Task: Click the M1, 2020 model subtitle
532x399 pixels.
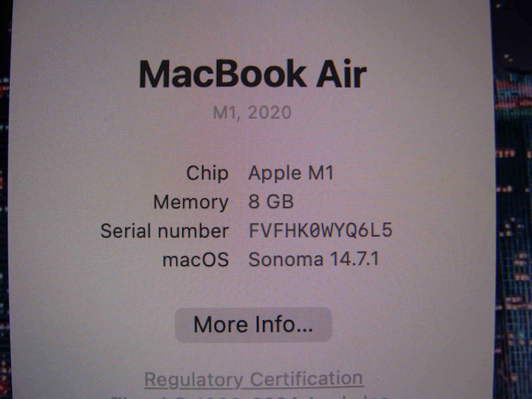Action: [x=252, y=113]
